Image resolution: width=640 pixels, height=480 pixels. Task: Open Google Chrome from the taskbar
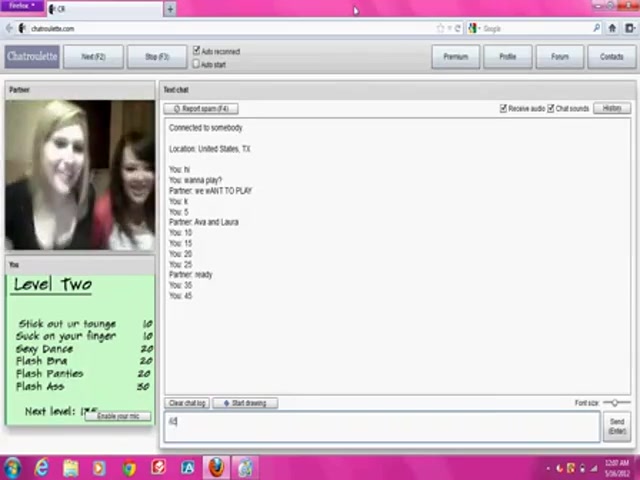coord(129,467)
